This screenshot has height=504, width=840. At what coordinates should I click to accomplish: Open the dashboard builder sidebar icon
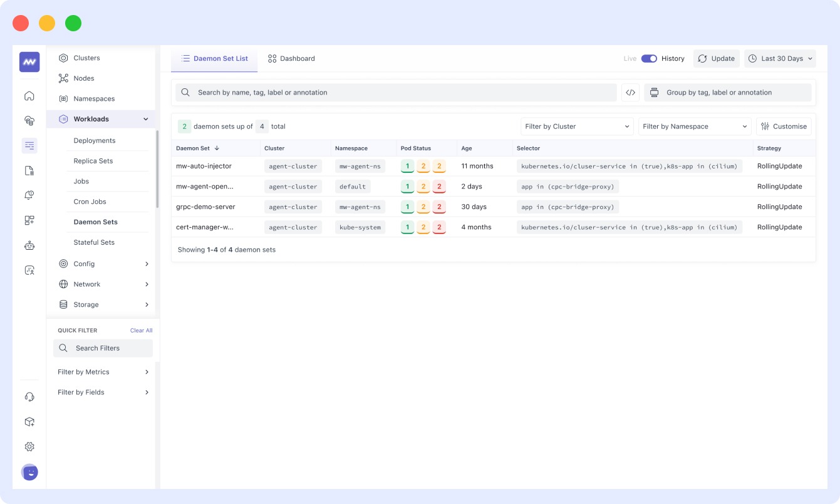[x=29, y=220]
